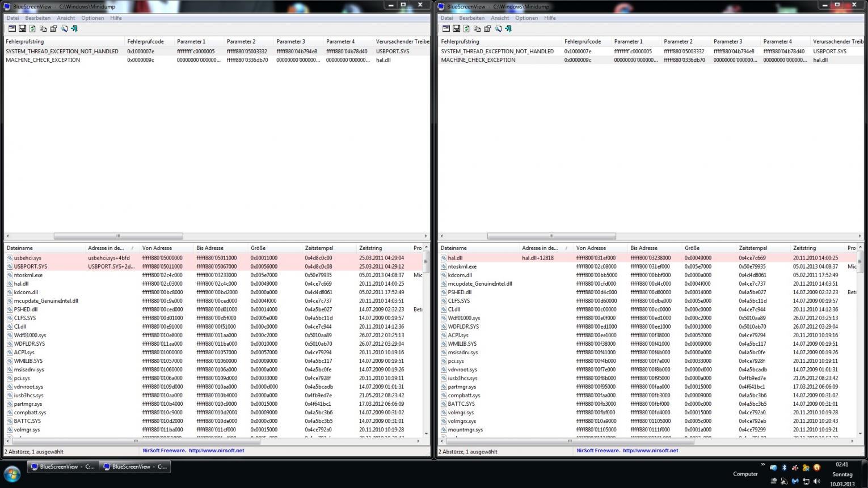The width and height of the screenshot is (868, 488).
Task: Select ACPI.sys row in left window
Action: pos(214,352)
